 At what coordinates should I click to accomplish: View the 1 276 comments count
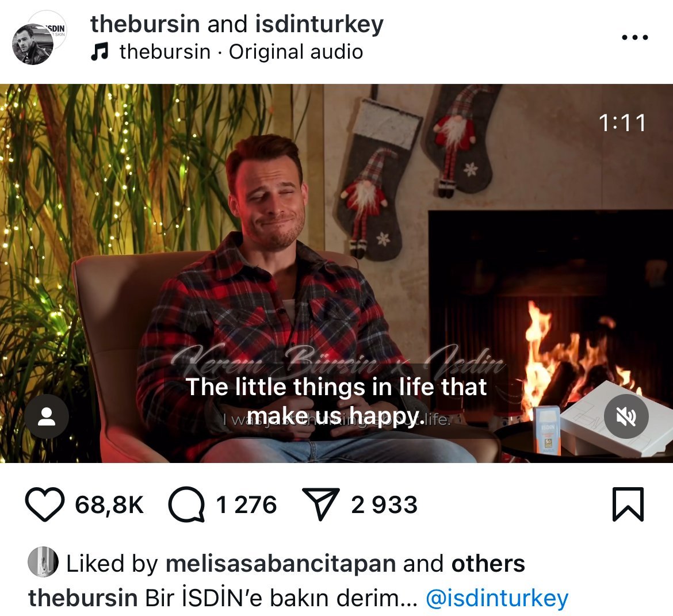246,505
